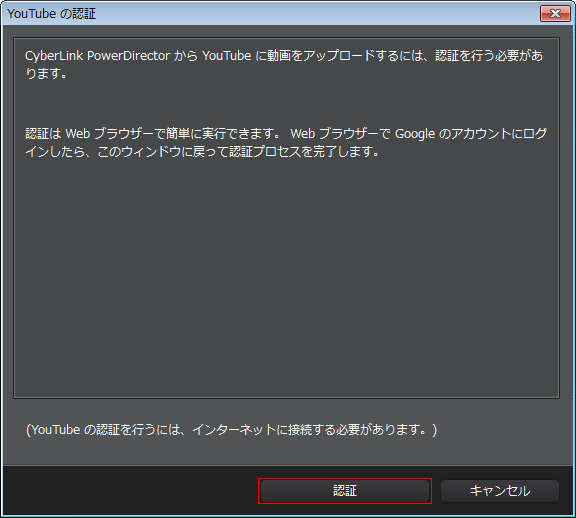
Task: Click the 認証 button to authorize YouTube
Action: click(x=345, y=491)
